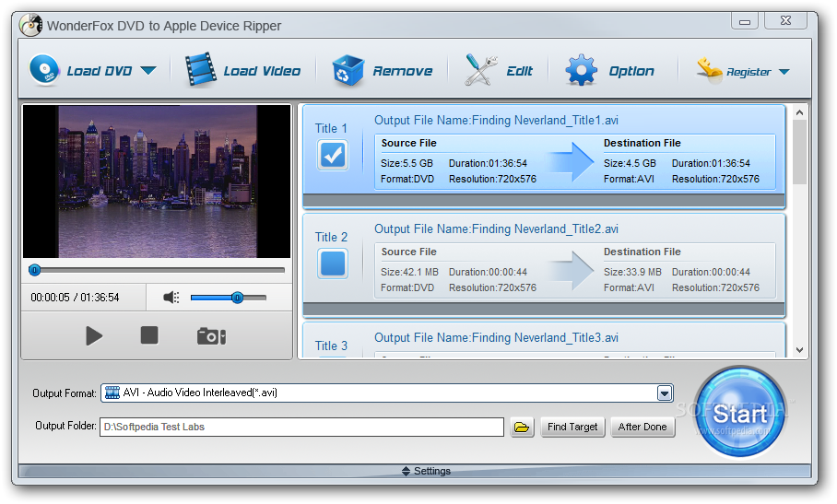Screen dimensions: 837x504
Task: Click the Register key icon
Action: coord(710,70)
